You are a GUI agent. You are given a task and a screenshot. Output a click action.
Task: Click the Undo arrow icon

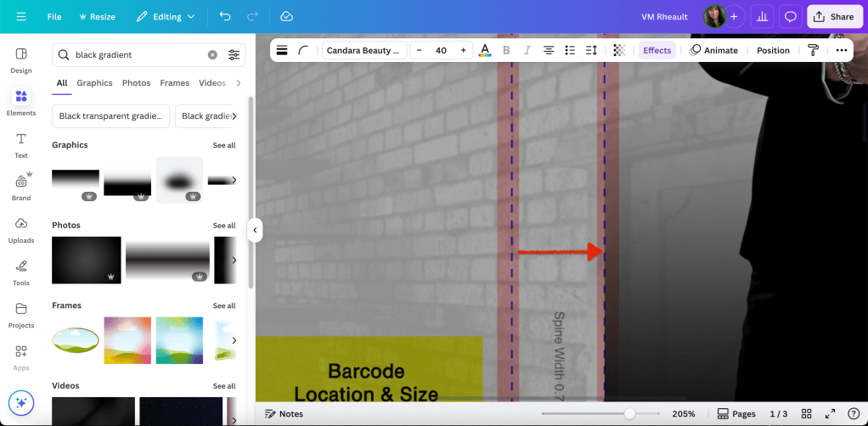[x=224, y=16]
